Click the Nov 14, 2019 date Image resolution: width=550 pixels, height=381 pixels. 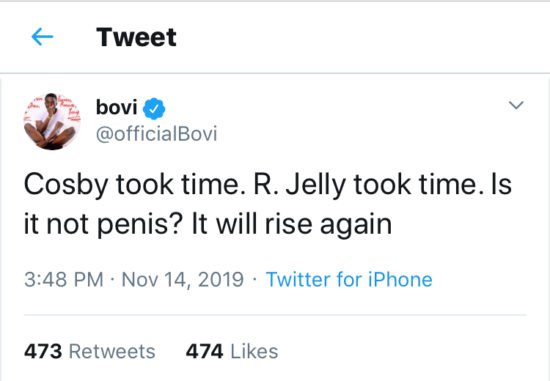pyautogui.click(x=182, y=280)
